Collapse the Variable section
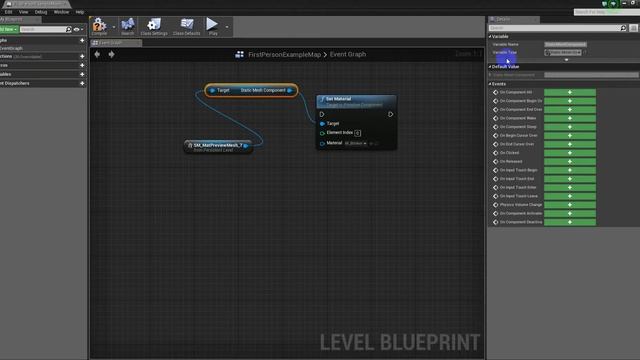640x360 pixels. (490, 36)
